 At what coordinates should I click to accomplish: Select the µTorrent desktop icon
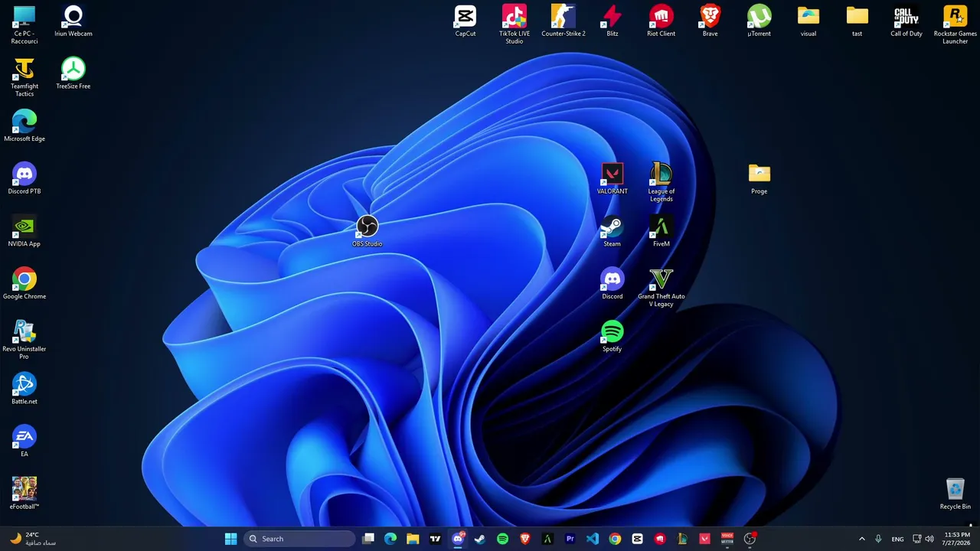pos(759,21)
